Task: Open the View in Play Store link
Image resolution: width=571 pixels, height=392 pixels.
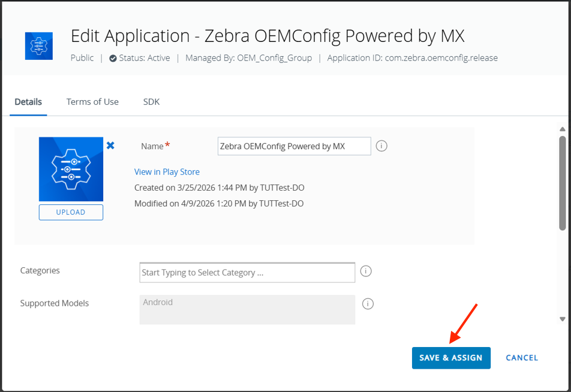Action: click(167, 172)
